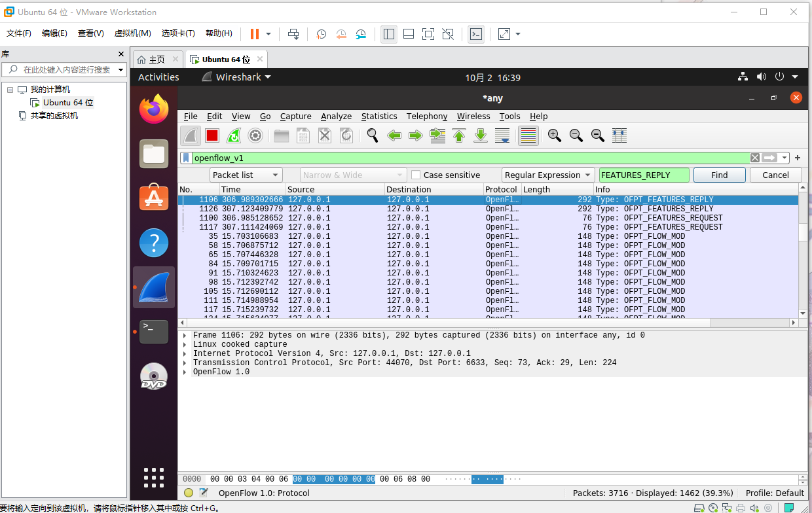Select packet 1100 OFPT_FEATURES_REQUEST row
The height and width of the screenshot is (513, 812).
click(x=488, y=218)
